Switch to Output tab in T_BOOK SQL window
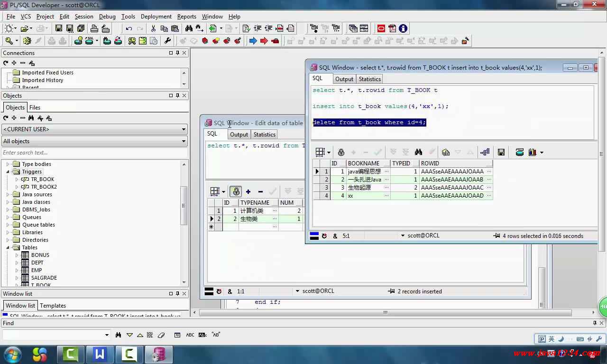 (x=344, y=79)
